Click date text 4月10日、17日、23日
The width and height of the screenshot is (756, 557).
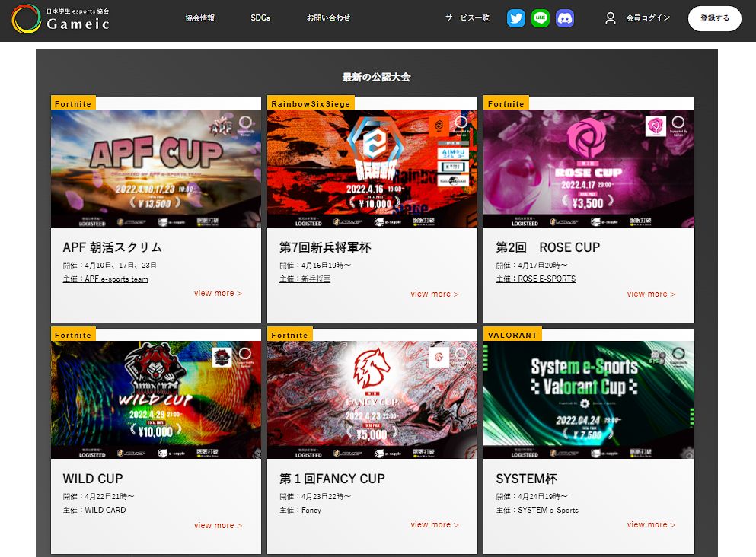(120, 265)
